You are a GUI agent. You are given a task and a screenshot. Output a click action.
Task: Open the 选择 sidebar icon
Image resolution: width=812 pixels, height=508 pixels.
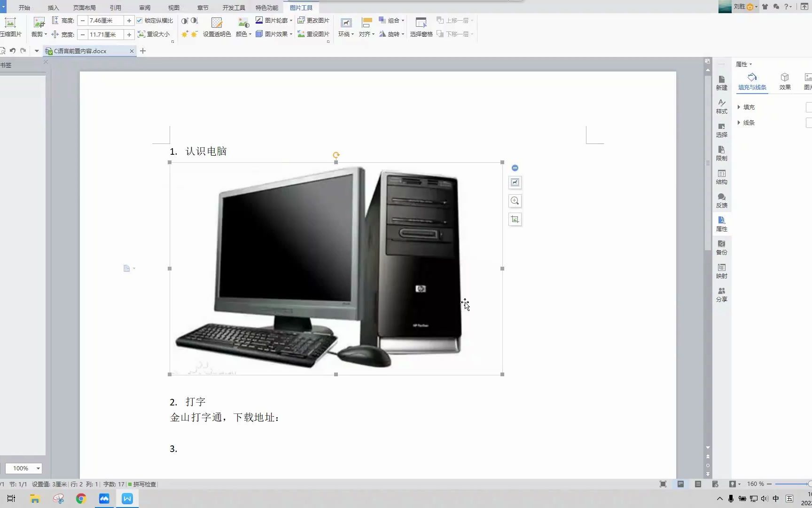(x=721, y=130)
